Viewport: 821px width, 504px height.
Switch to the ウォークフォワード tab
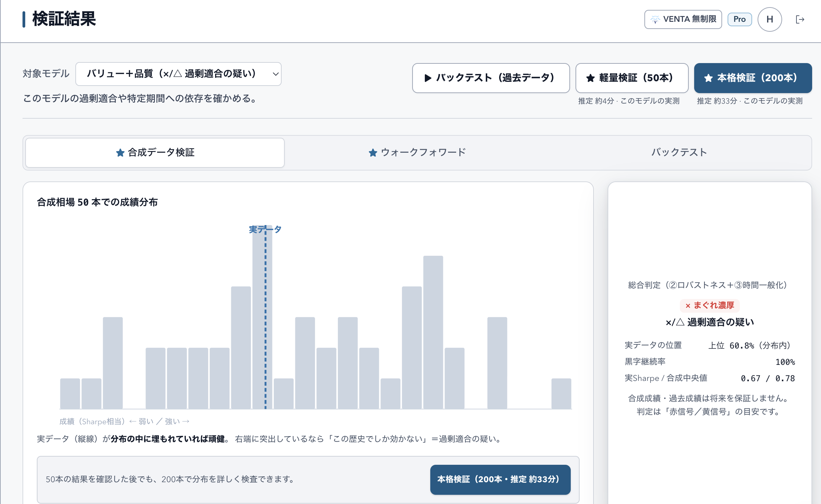pos(417,152)
